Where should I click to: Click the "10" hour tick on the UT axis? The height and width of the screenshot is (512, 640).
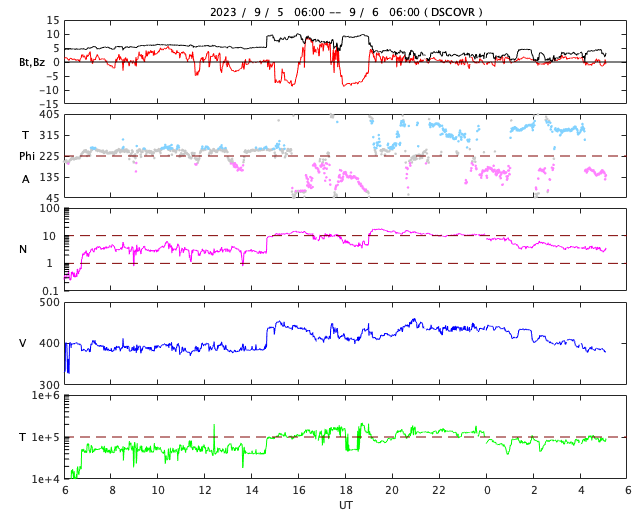click(x=158, y=490)
